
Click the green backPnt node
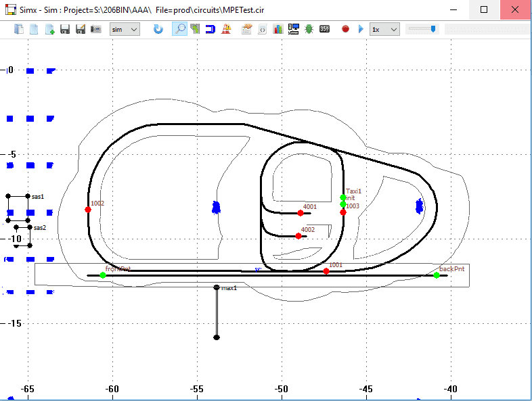pos(437,275)
